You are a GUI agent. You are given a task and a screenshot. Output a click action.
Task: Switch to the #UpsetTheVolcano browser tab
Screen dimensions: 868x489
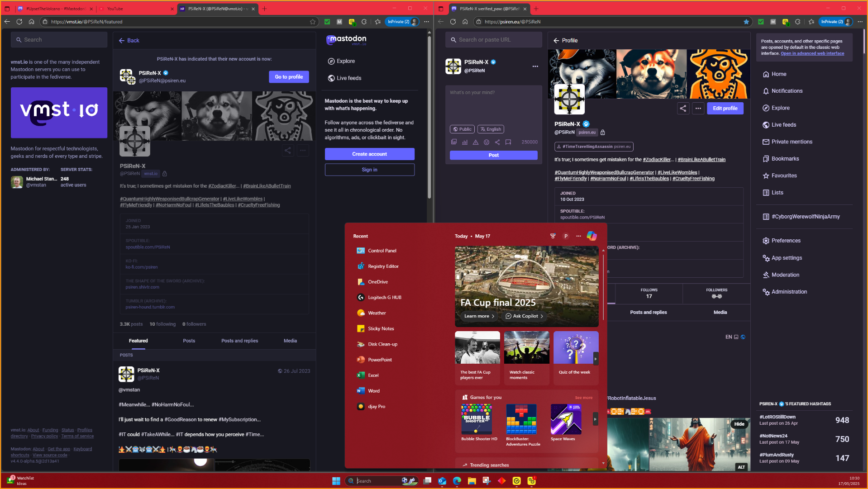click(55, 9)
